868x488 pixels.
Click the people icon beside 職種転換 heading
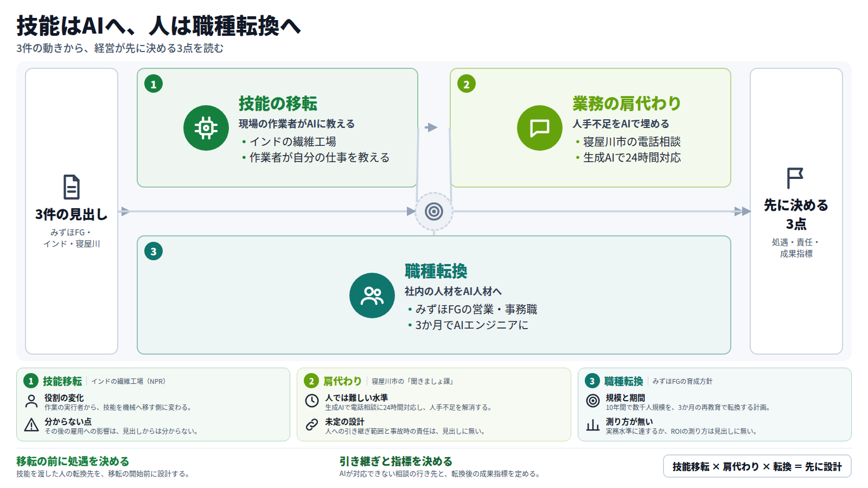click(372, 296)
